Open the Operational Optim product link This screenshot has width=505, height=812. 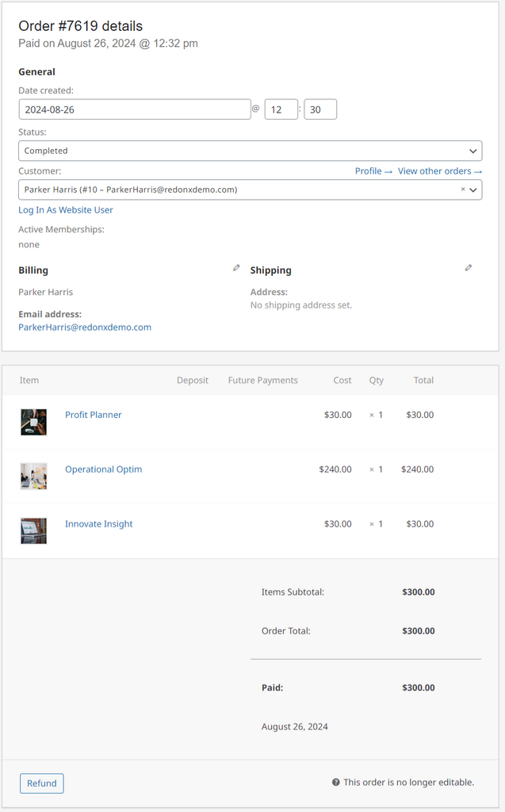[103, 469]
